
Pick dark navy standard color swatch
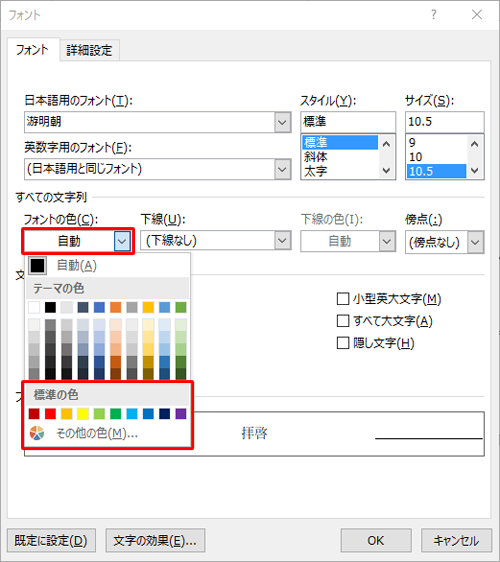[165, 414]
